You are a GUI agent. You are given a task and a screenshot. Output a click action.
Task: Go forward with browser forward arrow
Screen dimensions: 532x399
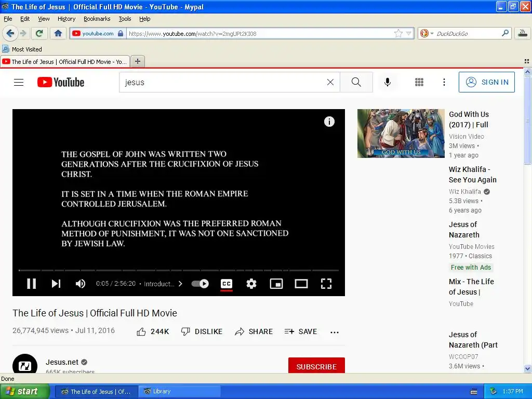23,33
